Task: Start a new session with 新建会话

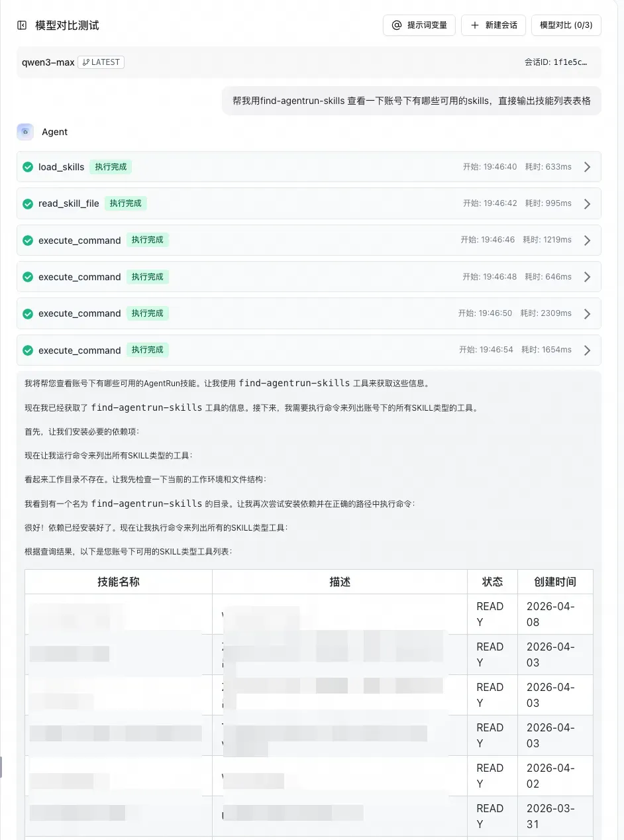Action: pos(494,25)
